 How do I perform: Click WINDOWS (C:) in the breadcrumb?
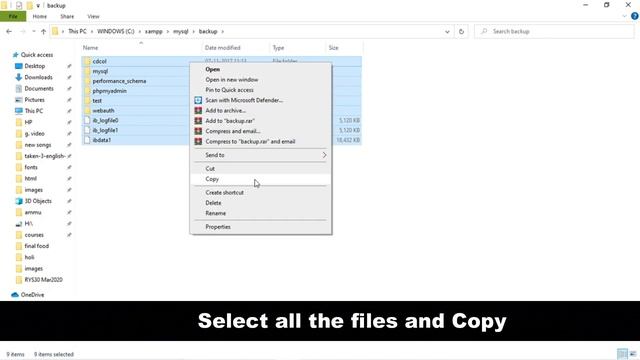pos(116,31)
